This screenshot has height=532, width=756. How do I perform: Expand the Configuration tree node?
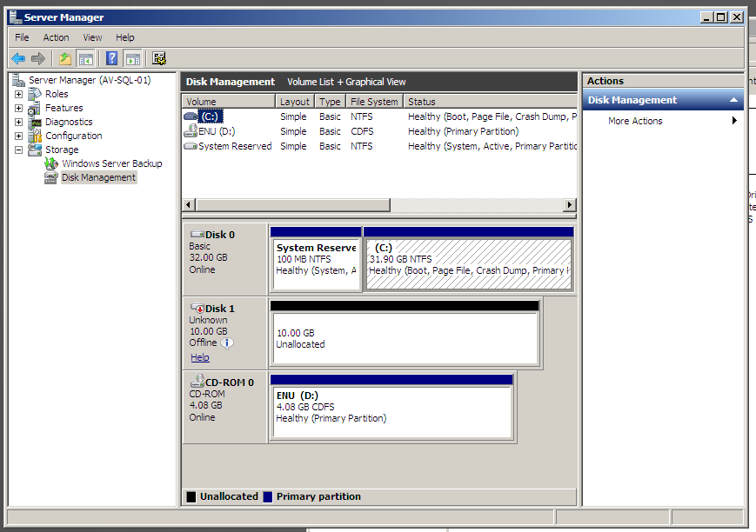tap(19, 136)
